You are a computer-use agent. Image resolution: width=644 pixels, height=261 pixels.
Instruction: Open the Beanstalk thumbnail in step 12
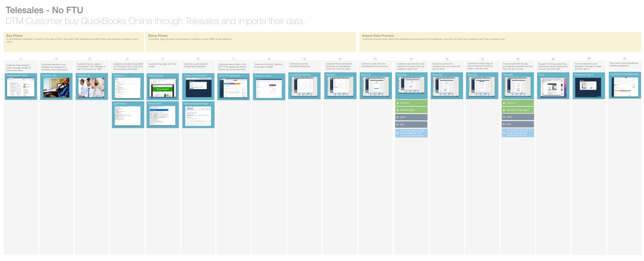coord(412,85)
